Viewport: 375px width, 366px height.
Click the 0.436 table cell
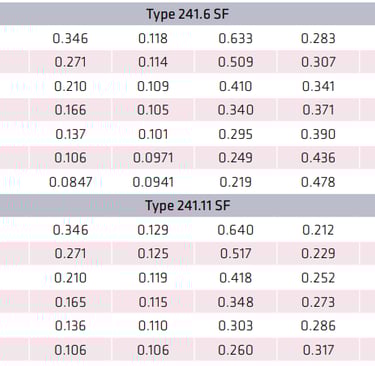click(318, 158)
